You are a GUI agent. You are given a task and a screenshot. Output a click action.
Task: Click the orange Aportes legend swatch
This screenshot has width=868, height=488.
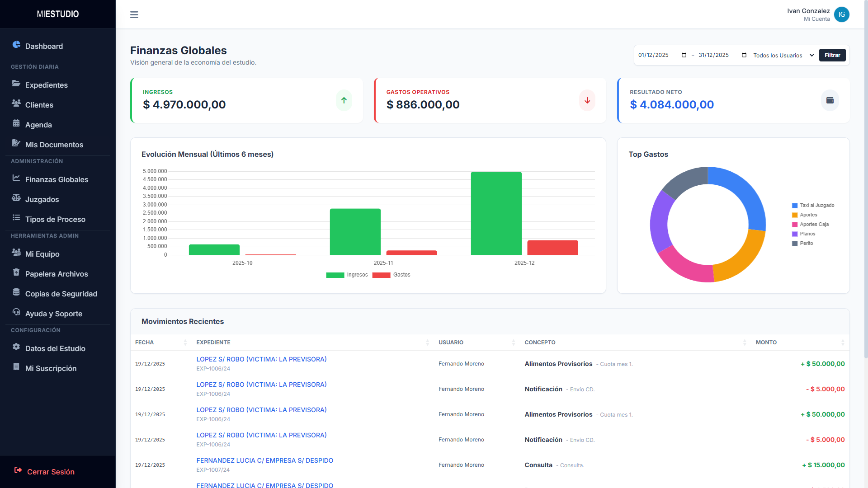794,215
